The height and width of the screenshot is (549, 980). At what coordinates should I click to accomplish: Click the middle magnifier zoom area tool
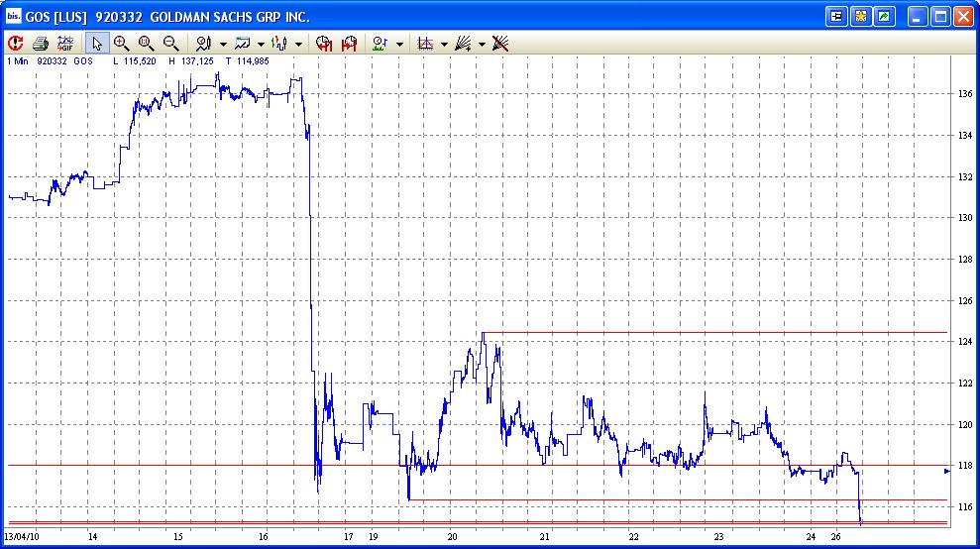tap(147, 44)
